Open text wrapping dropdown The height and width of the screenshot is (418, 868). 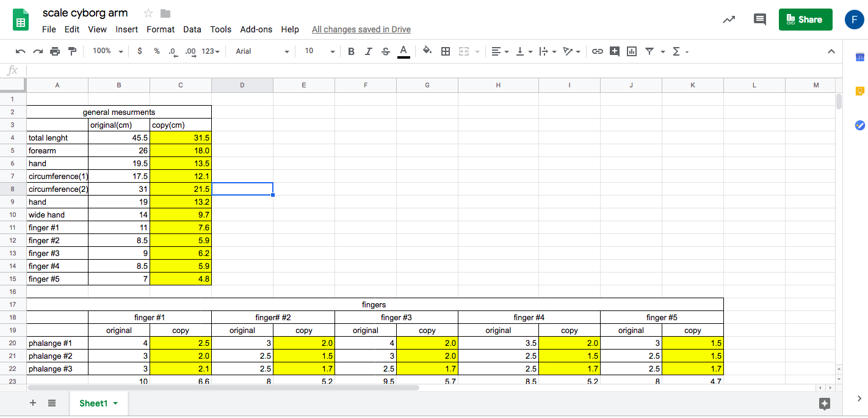pyautogui.click(x=548, y=51)
